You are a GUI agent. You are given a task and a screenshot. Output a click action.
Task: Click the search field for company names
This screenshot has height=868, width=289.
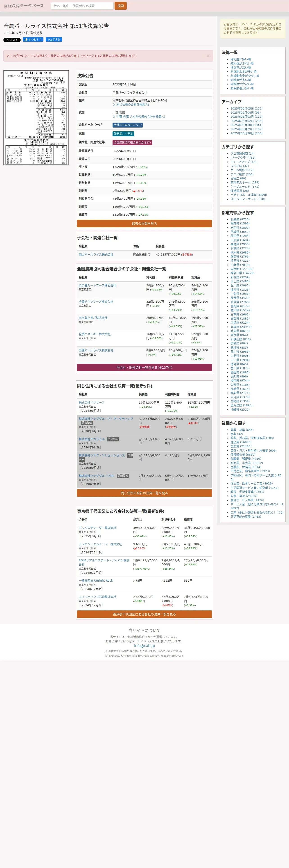[82, 6]
